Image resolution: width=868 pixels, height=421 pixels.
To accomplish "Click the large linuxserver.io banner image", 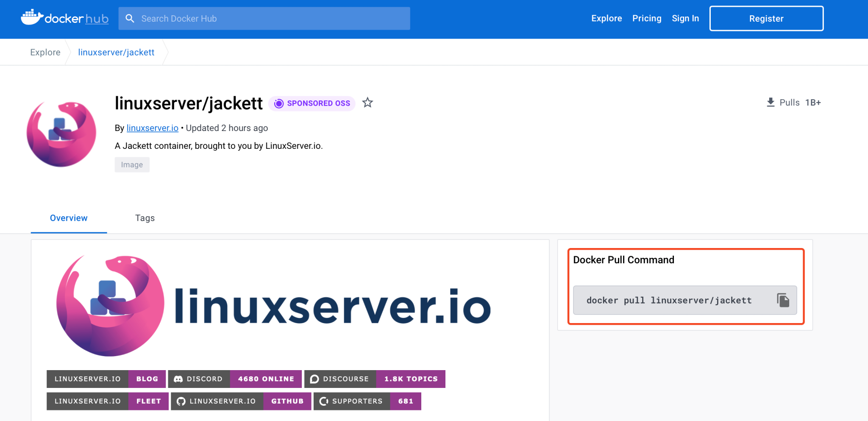I will pyautogui.click(x=273, y=306).
